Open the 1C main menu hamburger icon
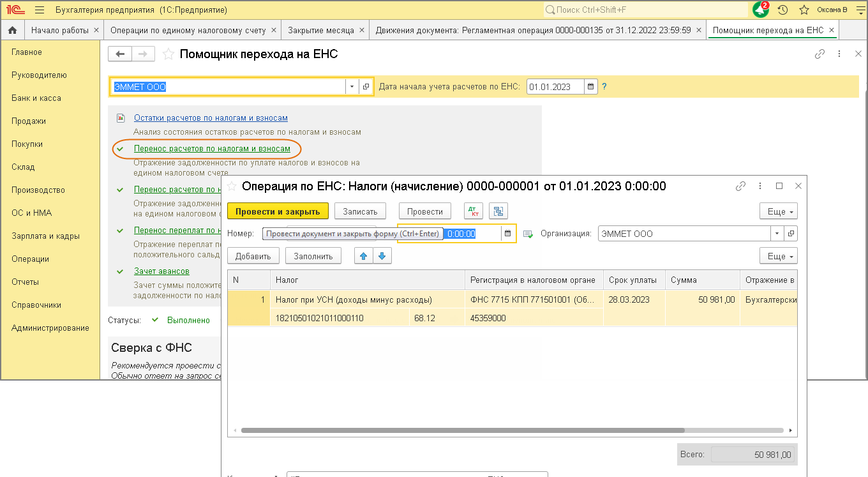 pos(40,10)
